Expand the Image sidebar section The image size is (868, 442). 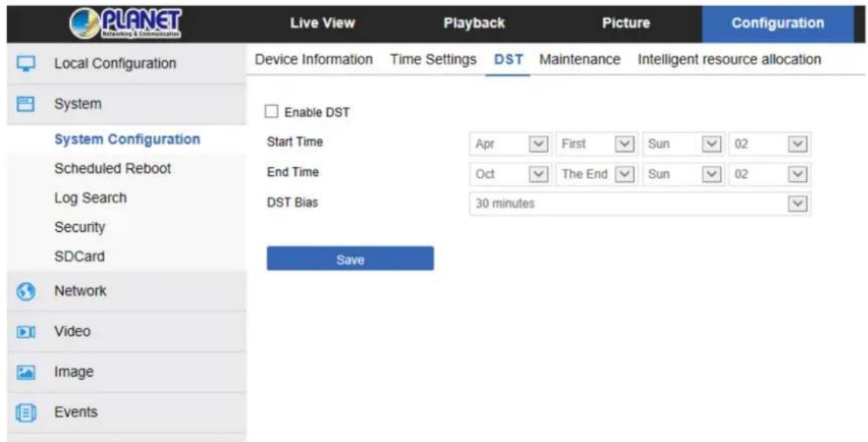point(127,372)
